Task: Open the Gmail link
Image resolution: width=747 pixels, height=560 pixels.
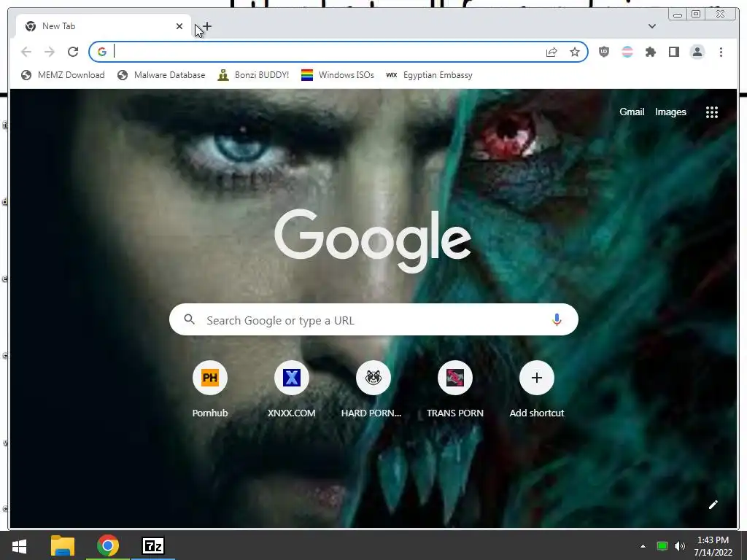Action: [x=632, y=112]
